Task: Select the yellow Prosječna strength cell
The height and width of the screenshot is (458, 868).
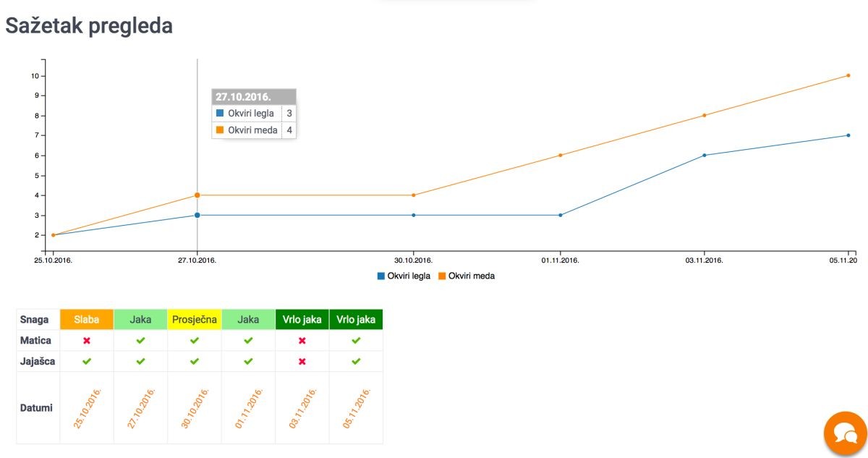Action: click(x=195, y=320)
